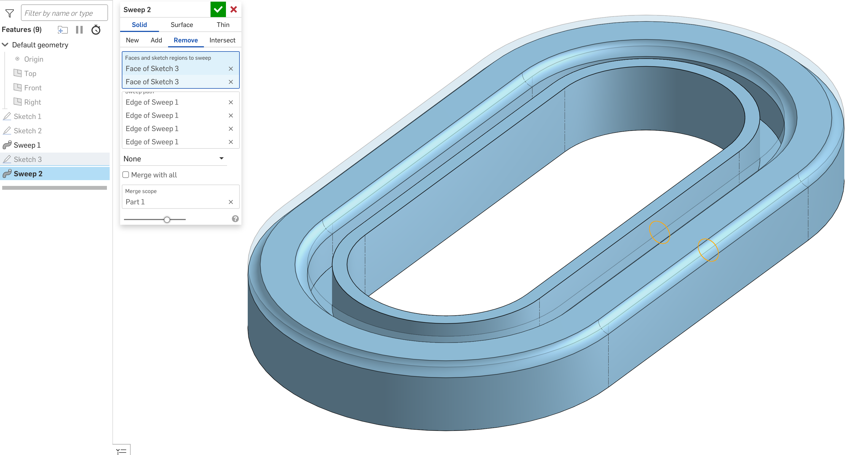Remove first Face of Sketch 3 entry

(x=231, y=69)
